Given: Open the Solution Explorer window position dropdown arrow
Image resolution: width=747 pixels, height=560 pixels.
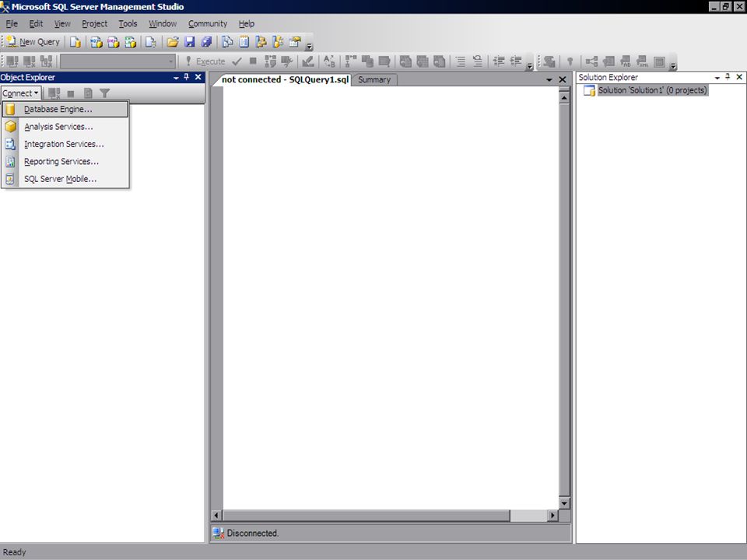Looking at the screenshot, I should pos(717,78).
